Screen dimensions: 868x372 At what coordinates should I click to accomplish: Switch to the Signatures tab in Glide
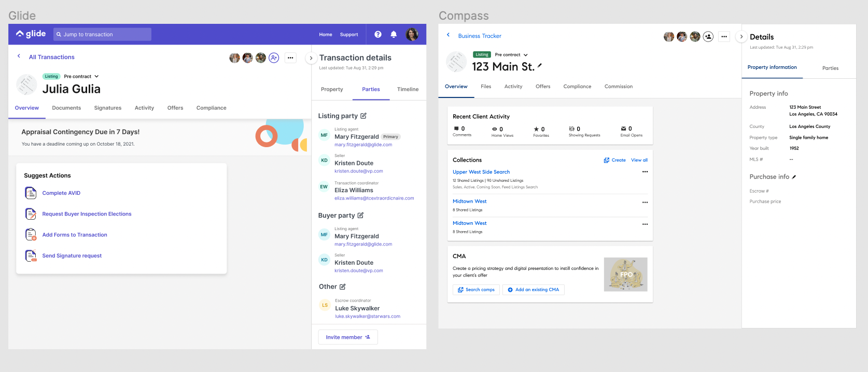(108, 108)
